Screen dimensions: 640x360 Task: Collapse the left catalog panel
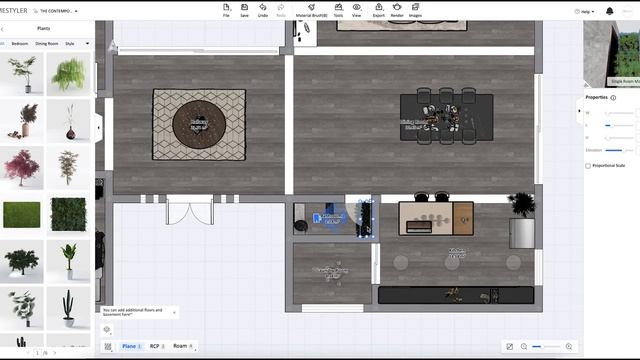(98, 128)
